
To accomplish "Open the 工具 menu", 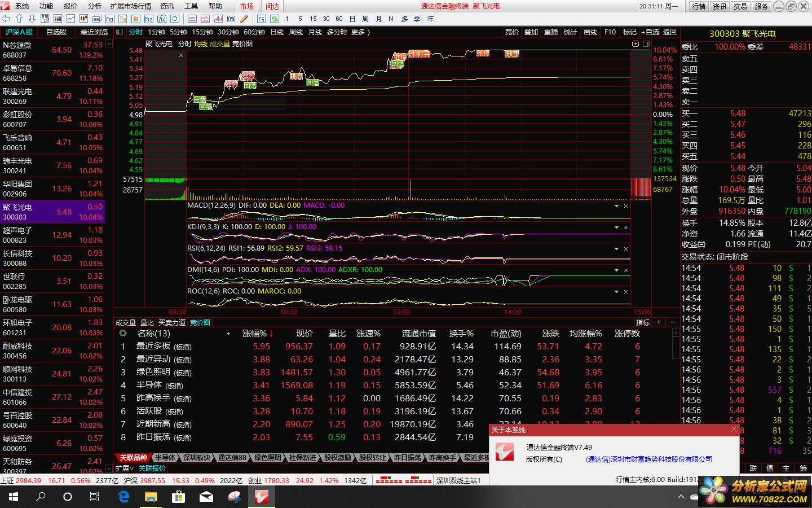I will pyautogui.click(x=191, y=6).
